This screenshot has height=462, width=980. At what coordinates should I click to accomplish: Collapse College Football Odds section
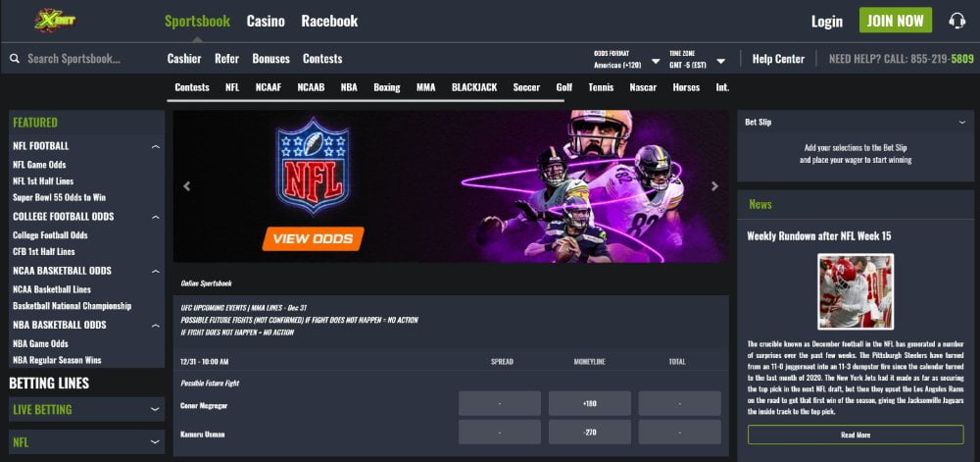click(x=156, y=217)
